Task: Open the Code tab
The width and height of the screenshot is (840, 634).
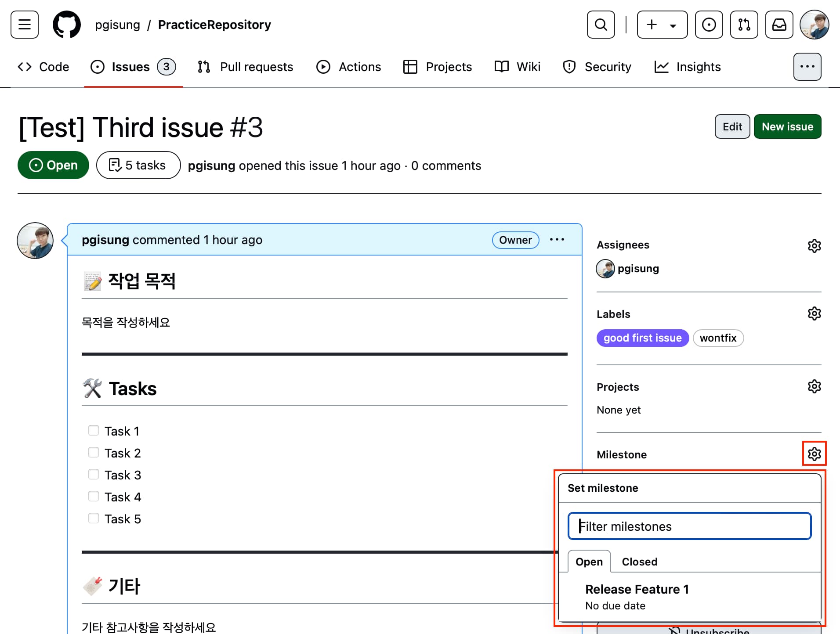Action: pos(43,67)
